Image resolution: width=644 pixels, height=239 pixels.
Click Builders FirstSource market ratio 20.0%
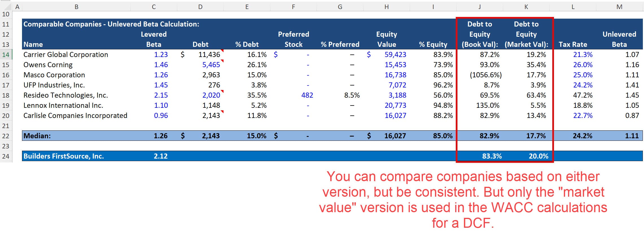coord(538,156)
